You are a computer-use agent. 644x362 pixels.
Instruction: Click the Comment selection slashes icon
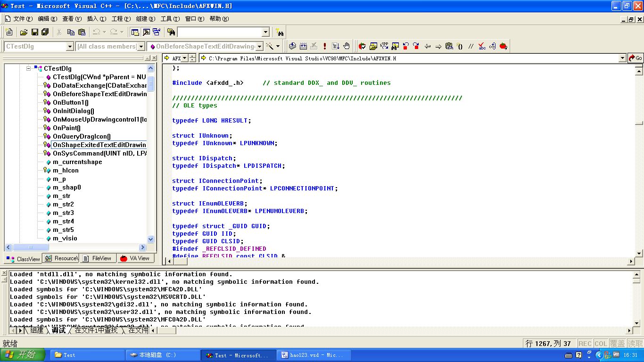click(471, 46)
